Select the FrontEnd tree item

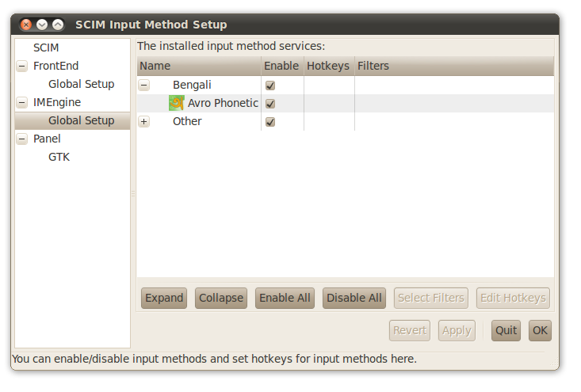pos(56,66)
